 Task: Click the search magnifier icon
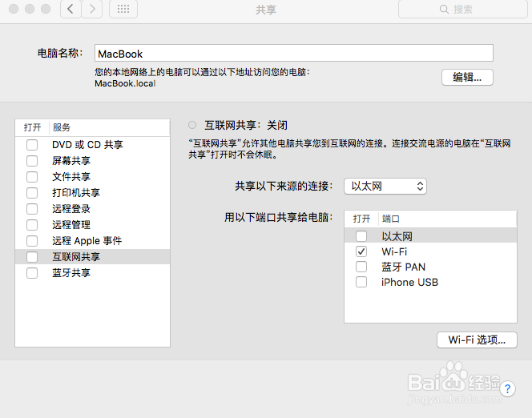coord(444,9)
